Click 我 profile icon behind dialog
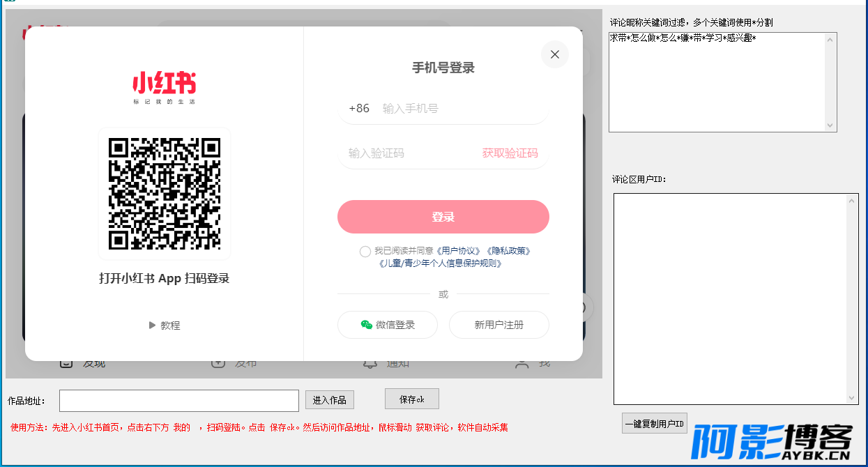868x467 pixels. pos(521,364)
